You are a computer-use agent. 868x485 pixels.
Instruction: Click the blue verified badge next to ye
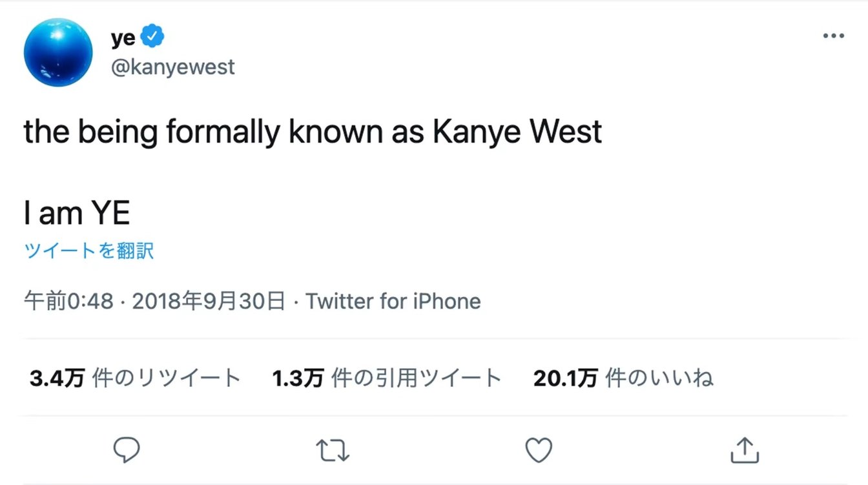[x=152, y=36]
